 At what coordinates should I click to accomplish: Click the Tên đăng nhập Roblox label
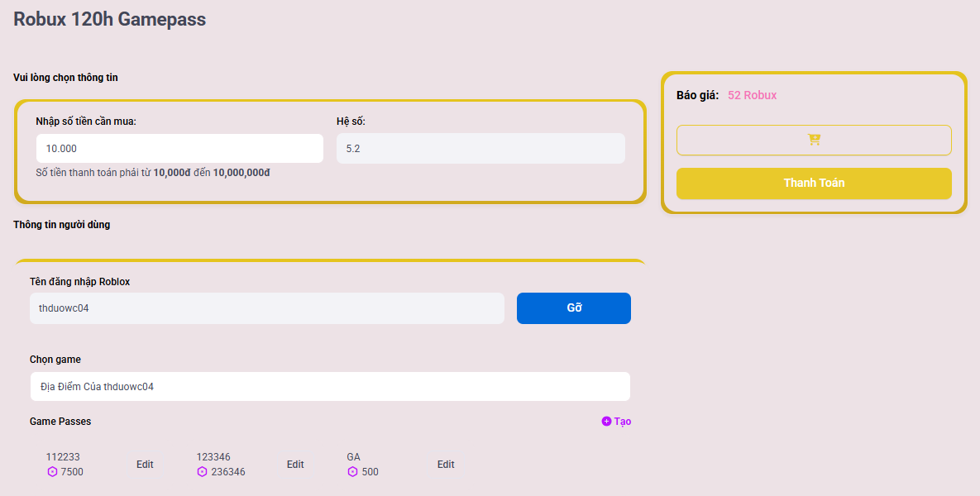click(x=80, y=282)
